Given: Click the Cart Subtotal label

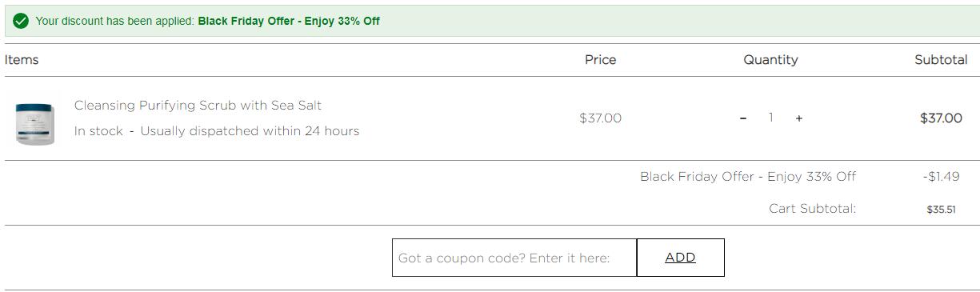Looking at the screenshot, I should click(x=813, y=209).
